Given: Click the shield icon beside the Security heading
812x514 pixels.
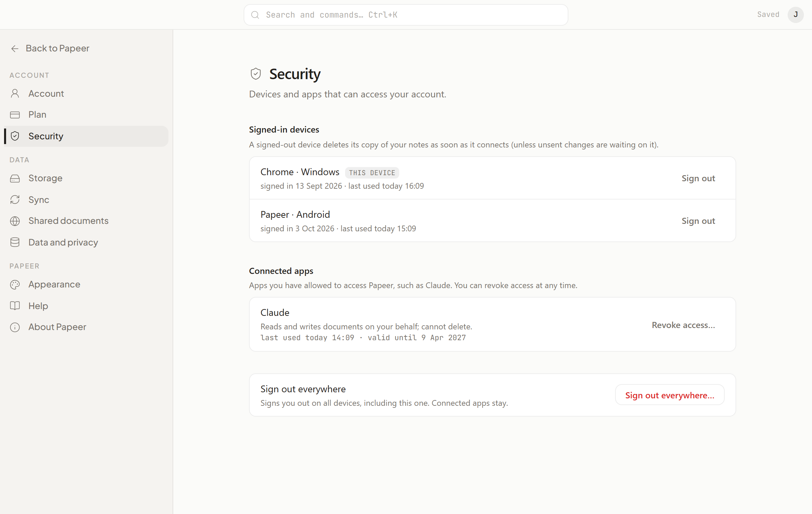Looking at the screenshot, I should tap(256, 74).
